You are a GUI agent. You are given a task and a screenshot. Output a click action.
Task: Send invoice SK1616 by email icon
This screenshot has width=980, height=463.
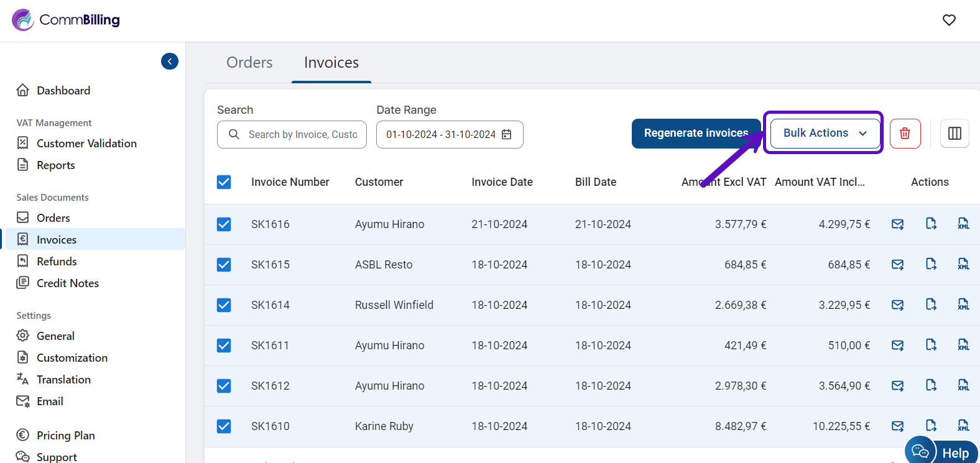pyautogui.click(x=897, y=224)
